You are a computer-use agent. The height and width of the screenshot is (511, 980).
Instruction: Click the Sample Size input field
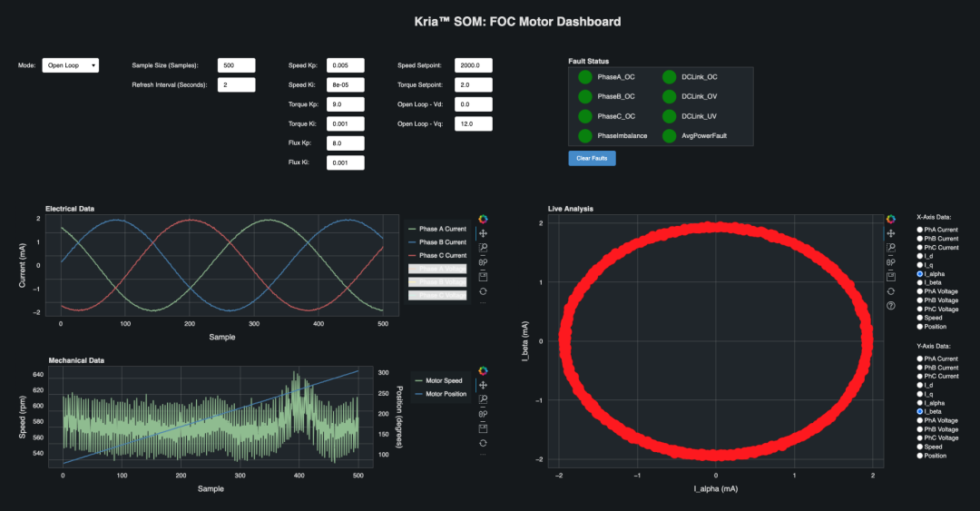click(x=236, y=65)
